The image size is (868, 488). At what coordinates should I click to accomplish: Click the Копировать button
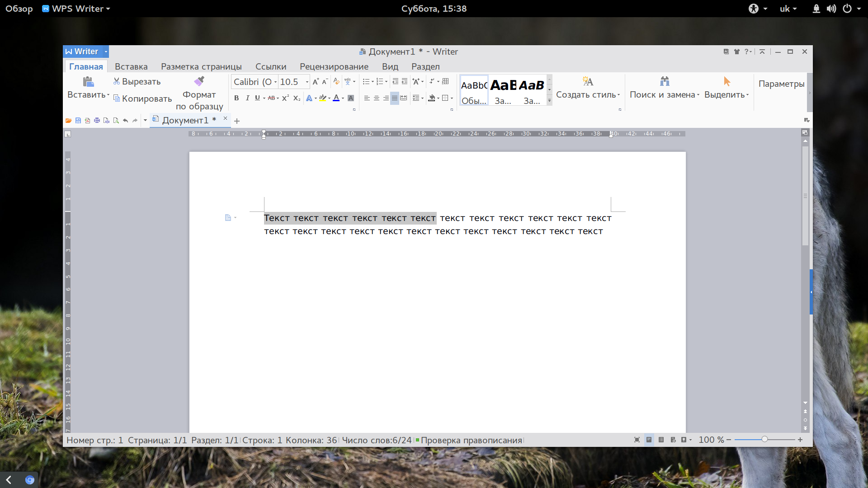142,99
